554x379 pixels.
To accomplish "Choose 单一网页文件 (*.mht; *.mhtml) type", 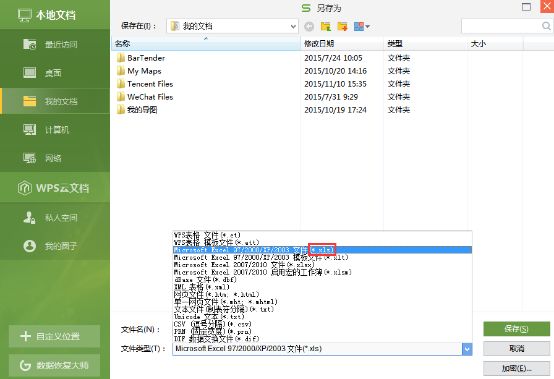I will point(322,302).
